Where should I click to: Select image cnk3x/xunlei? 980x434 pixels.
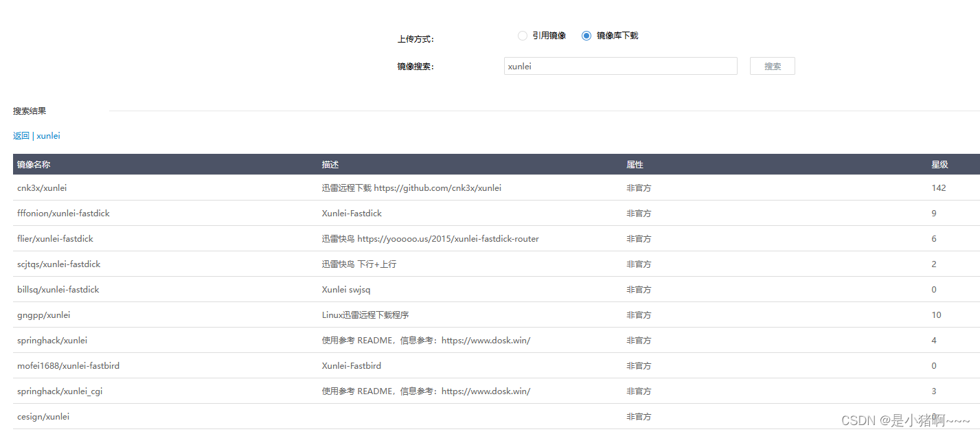pyautogui.click(x=42, y=188)
